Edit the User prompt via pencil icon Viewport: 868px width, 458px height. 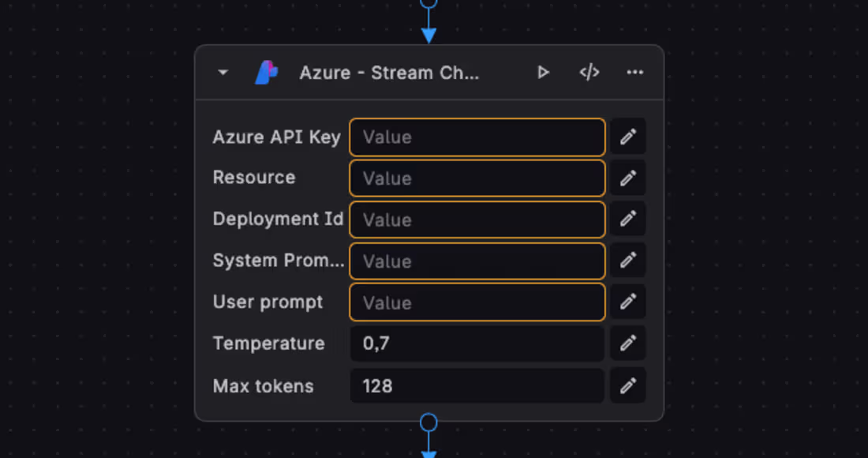627,302
